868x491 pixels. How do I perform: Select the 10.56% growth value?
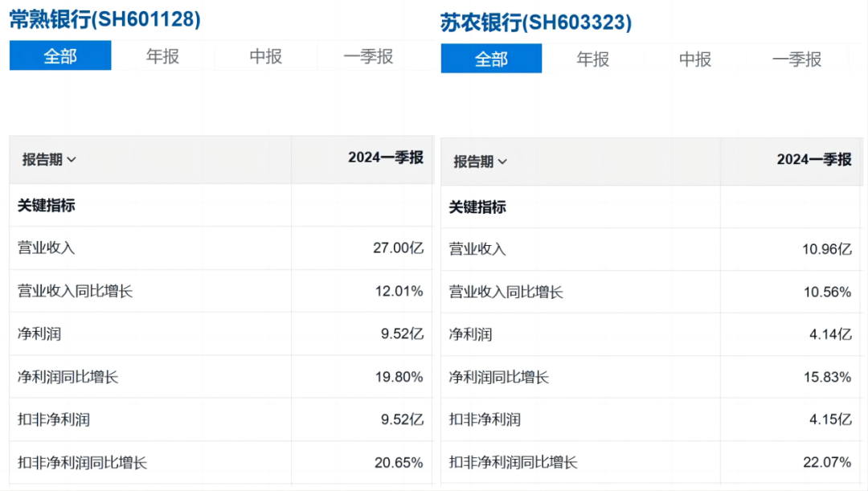tap(828, 293)
